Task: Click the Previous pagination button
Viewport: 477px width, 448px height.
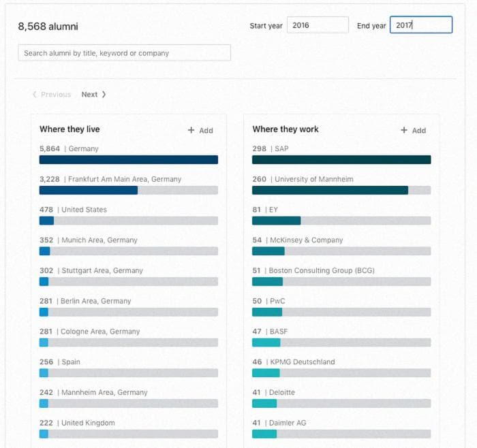Action: point(52,95)
